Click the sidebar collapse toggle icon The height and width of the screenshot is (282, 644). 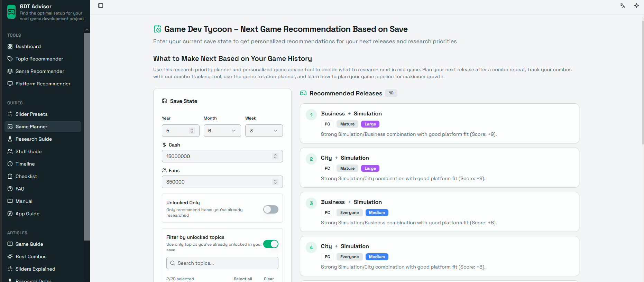(x=101, y=6)
